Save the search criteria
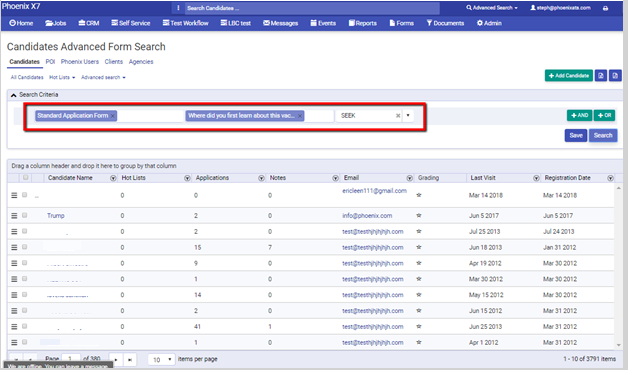This screenshot has width=628, height=370. click(x=576, y=135)
